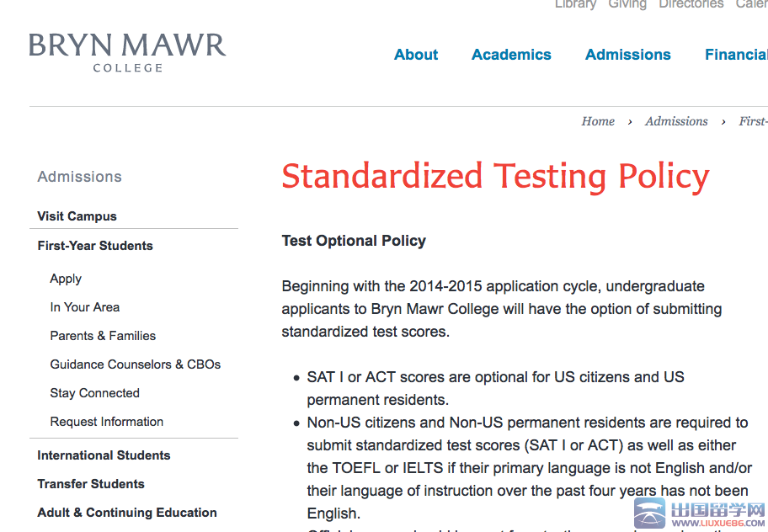Open the Financial menu item
Viewport: 768px width, 532px height.
click(736, 55)
